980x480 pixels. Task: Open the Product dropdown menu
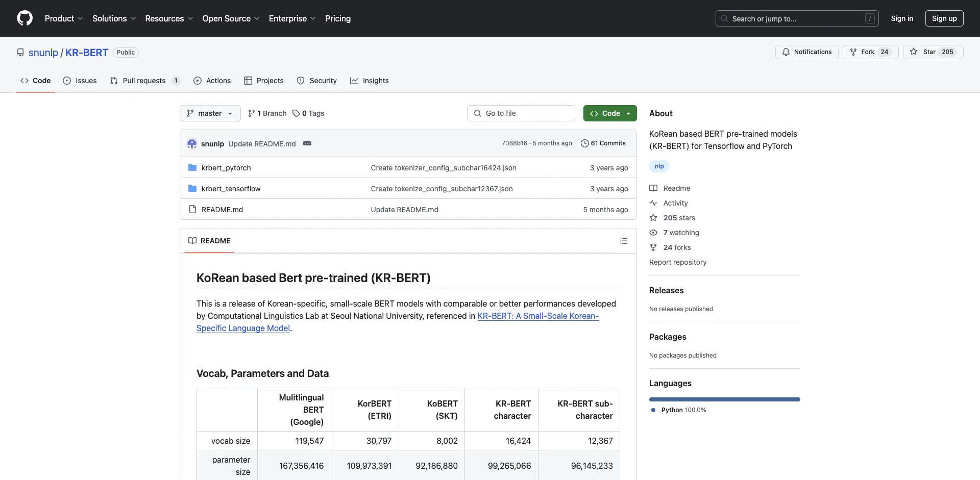point(64,18)
